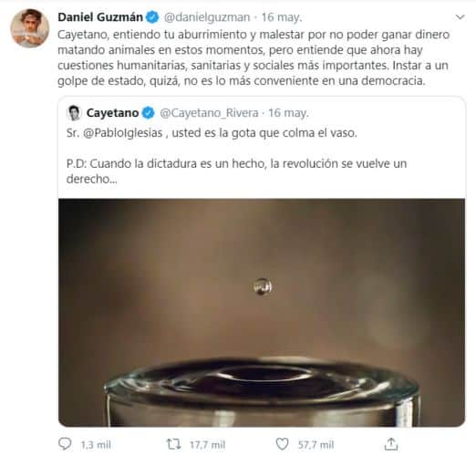
Task: View the 17,7 mil retweets count
Action: [207, 445]
